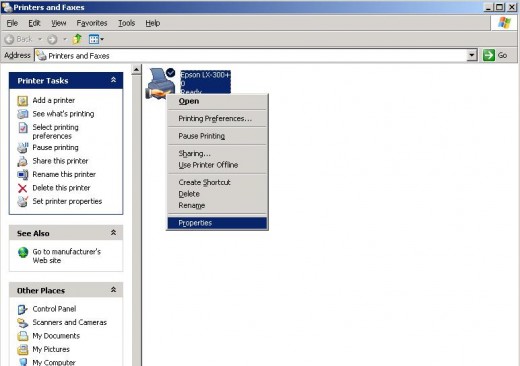
Task: Click the Set printer properties link
Action: [x=67, y=201]
